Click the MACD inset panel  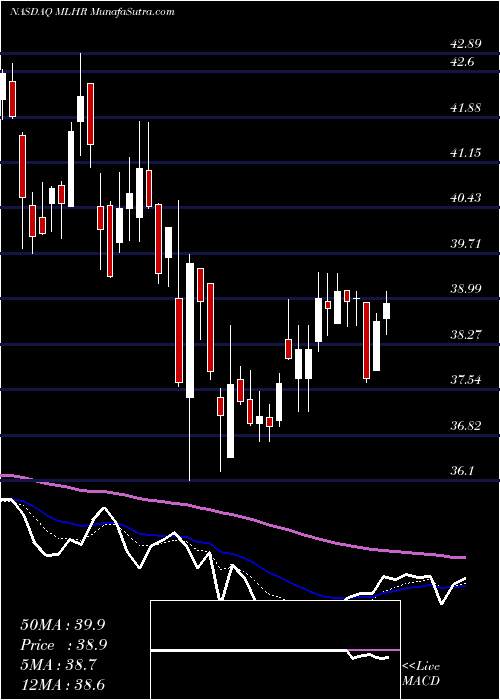tap(275, 650)
